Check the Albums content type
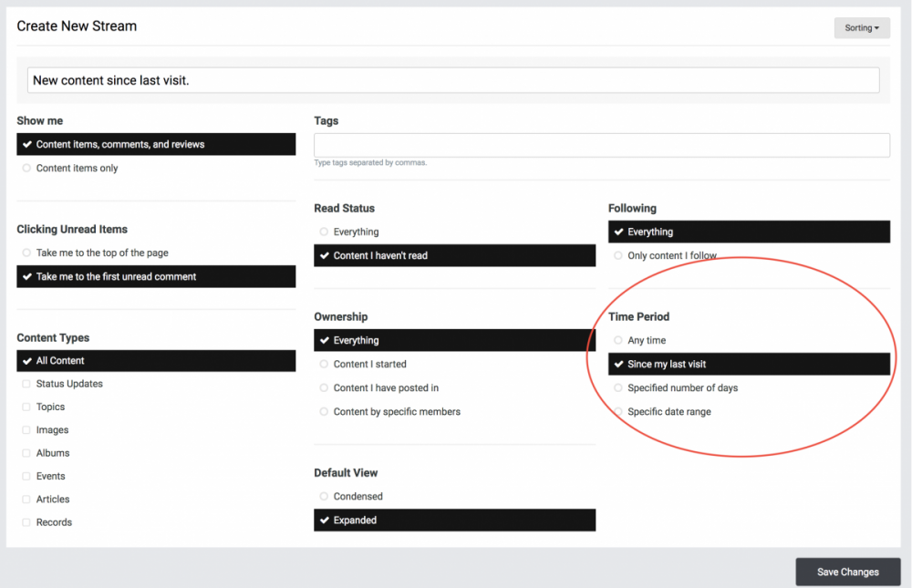The width and height of the screenshot is (912, 588). 27,453
